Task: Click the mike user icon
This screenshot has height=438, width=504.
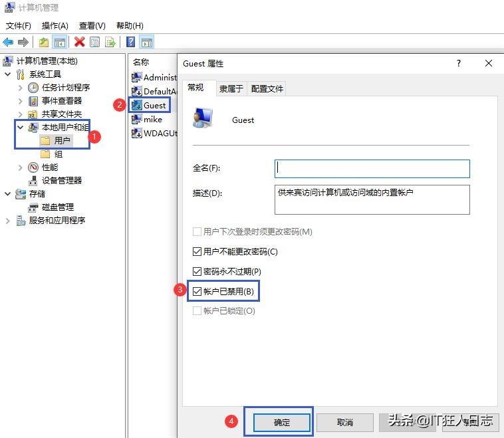Action: [136, 119]
